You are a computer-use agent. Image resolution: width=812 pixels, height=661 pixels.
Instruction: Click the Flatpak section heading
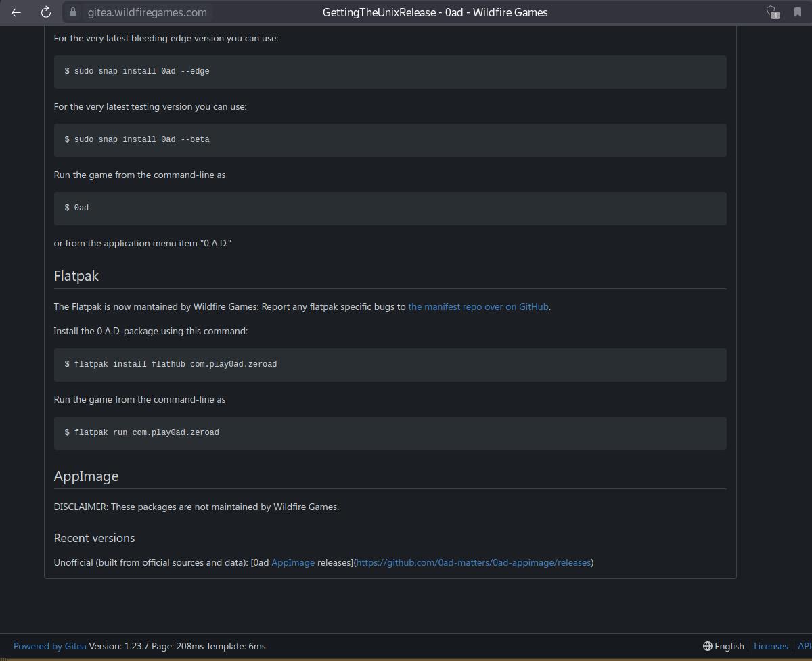click(76, 276)
